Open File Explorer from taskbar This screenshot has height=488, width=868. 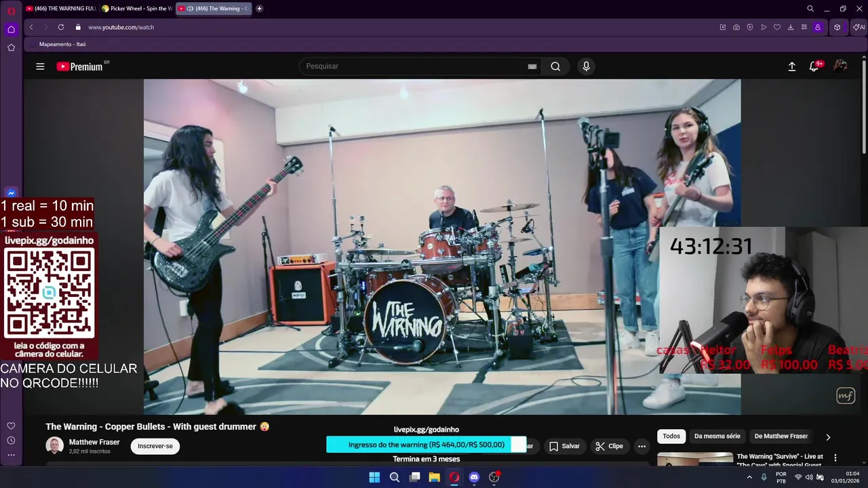[435, 477]
